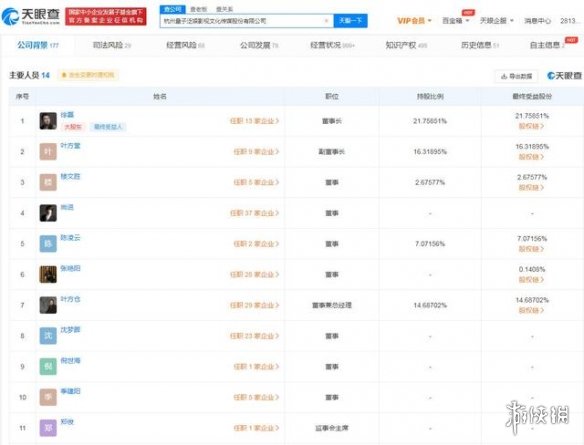This screenshot has height=445, width=584.
Task: Switch to the 历史信息 tab
Action: 480,45
